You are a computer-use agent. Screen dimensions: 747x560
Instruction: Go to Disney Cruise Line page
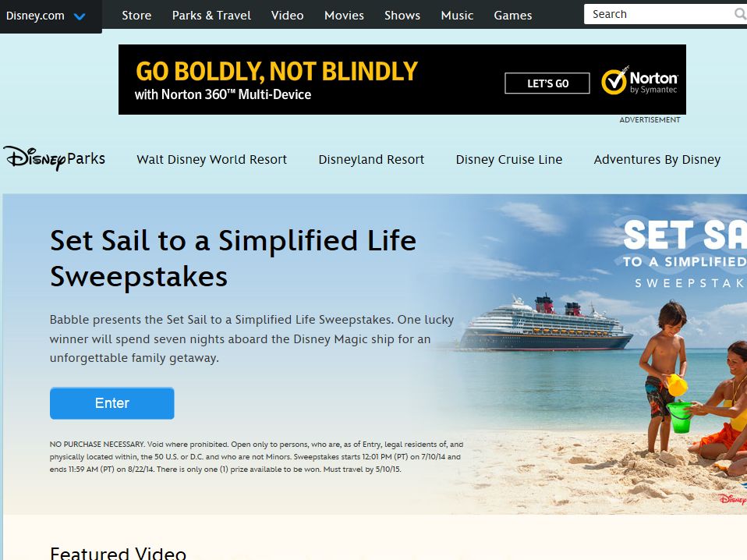tap(509, 159)
